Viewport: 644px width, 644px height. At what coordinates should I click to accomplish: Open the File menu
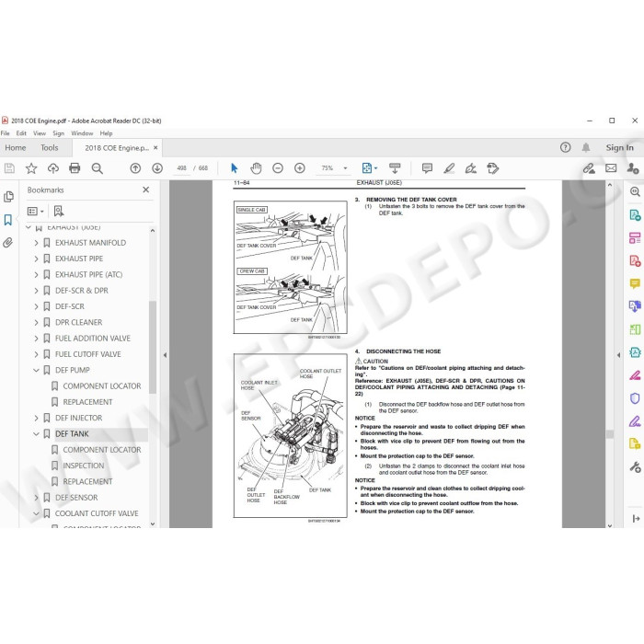tap(5, 133)
